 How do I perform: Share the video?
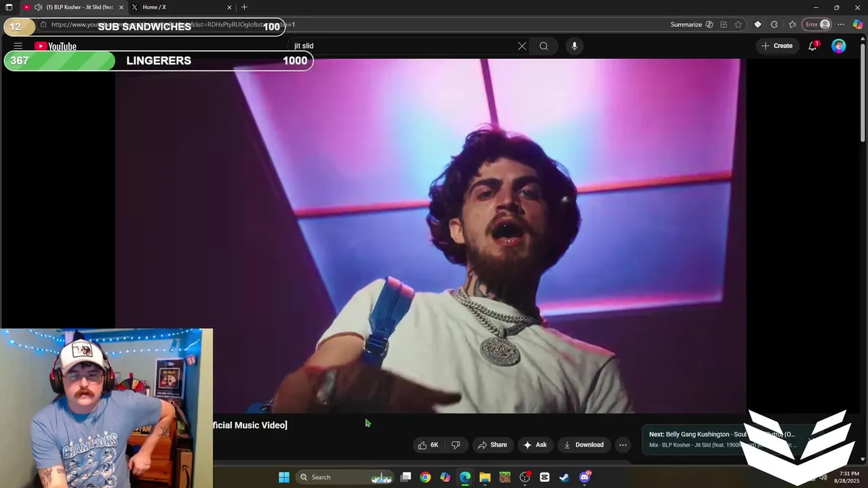[x=492, y=445]
